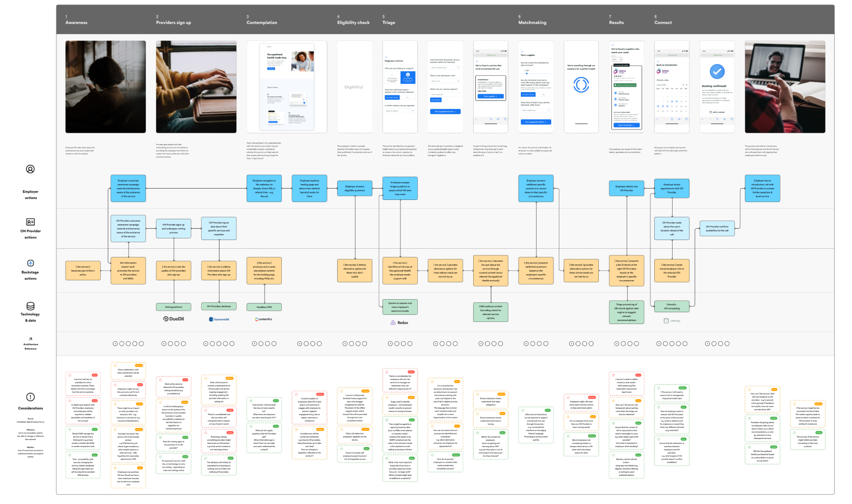The image size is (852, 504).
Task: Click the OH Provider actions ID card icon
Action: 30,222
